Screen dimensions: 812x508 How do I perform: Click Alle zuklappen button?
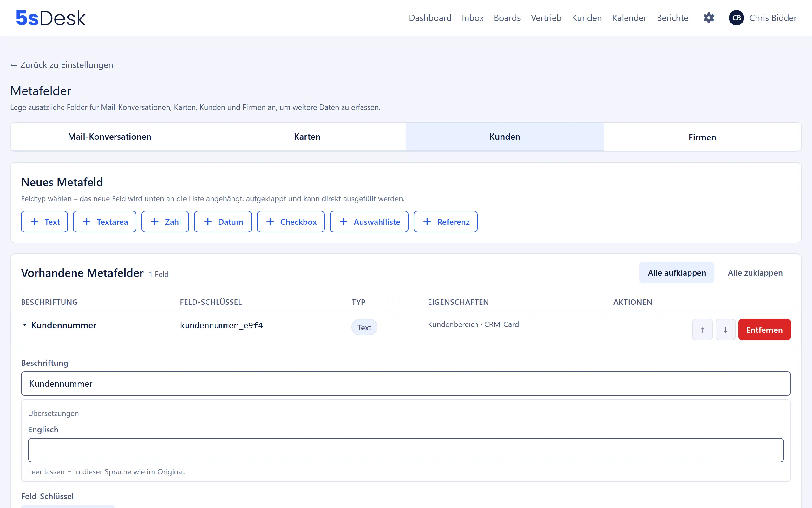point(755,272)
